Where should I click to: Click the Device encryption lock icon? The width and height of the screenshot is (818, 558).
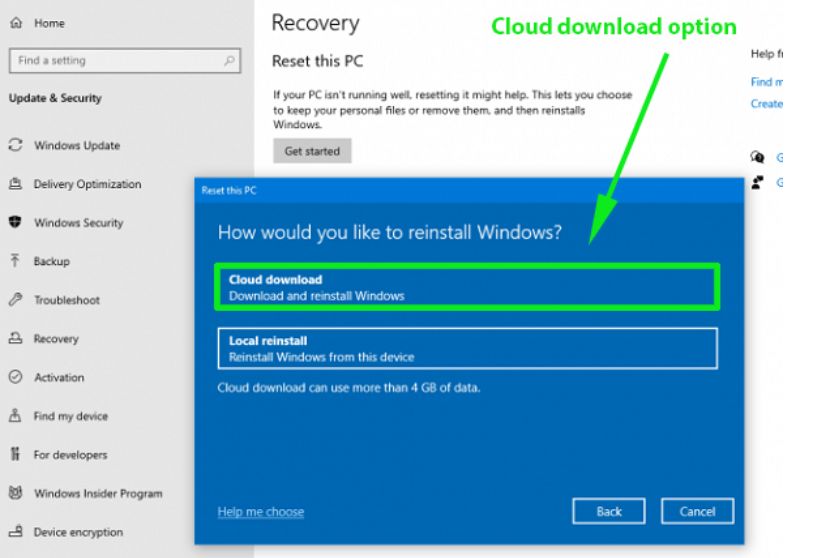point(16,531)
